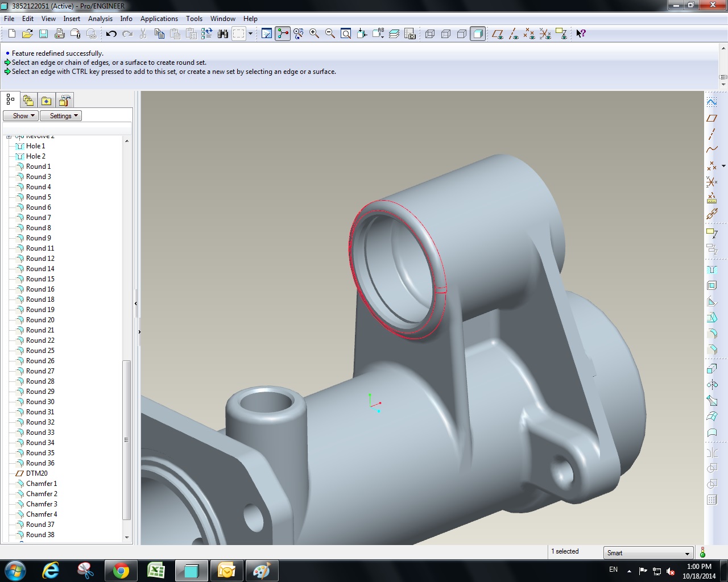Click the Windows Start button

coord(15,570)
